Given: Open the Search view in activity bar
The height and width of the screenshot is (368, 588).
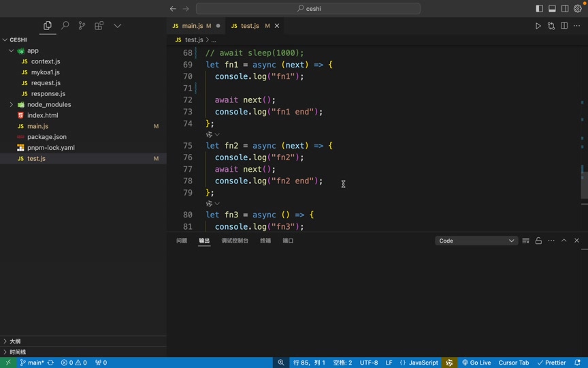Looking at the screenshot, I should [x=65, y=26].
